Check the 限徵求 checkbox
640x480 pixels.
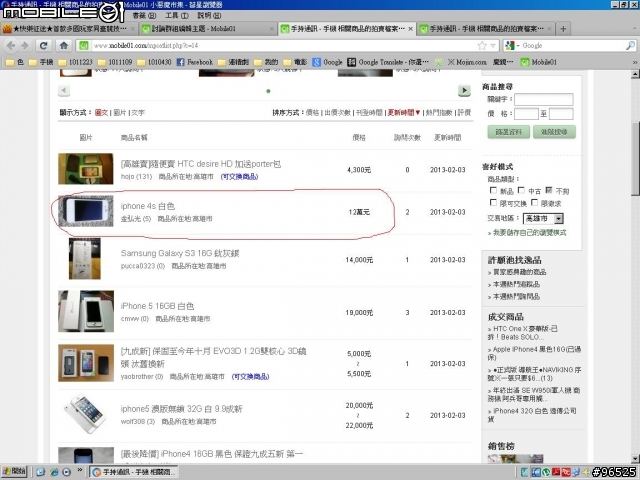(535, 202)
